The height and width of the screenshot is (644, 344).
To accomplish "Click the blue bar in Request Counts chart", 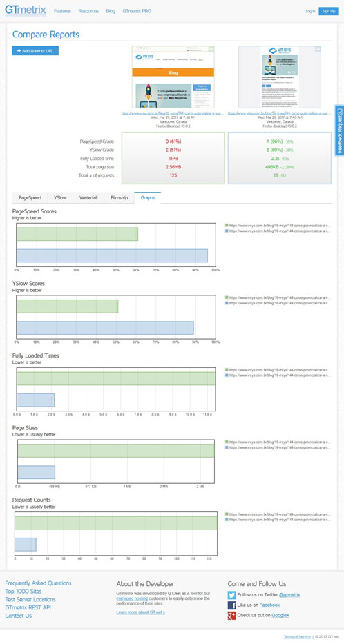I will pyautogui.click(x=26, y=544).
